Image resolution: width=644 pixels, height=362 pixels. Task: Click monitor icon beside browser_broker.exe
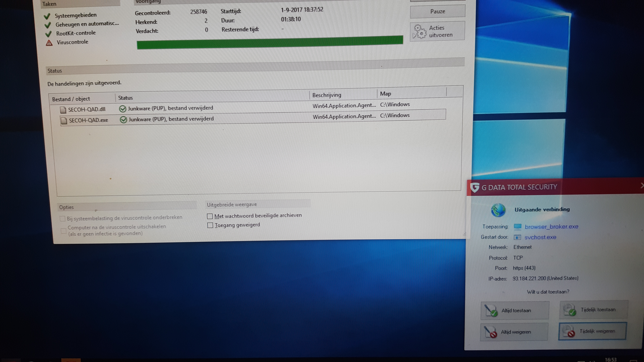(x=518, y=227)
